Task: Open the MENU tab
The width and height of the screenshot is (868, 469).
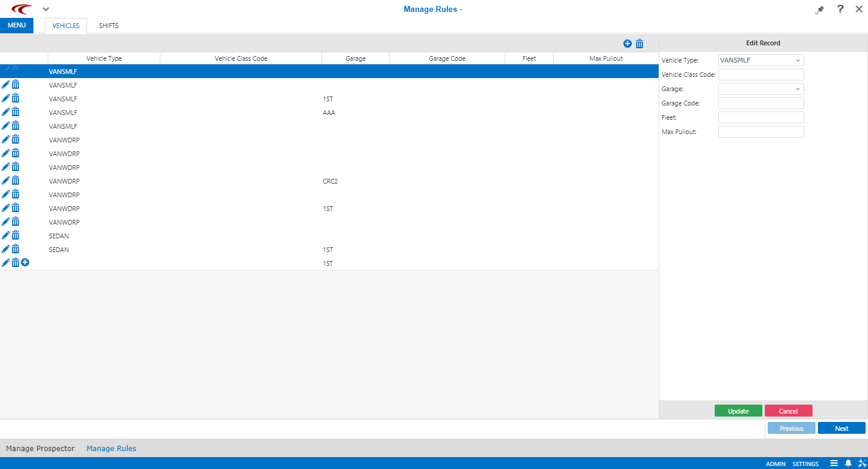Action: click(17, 25)
